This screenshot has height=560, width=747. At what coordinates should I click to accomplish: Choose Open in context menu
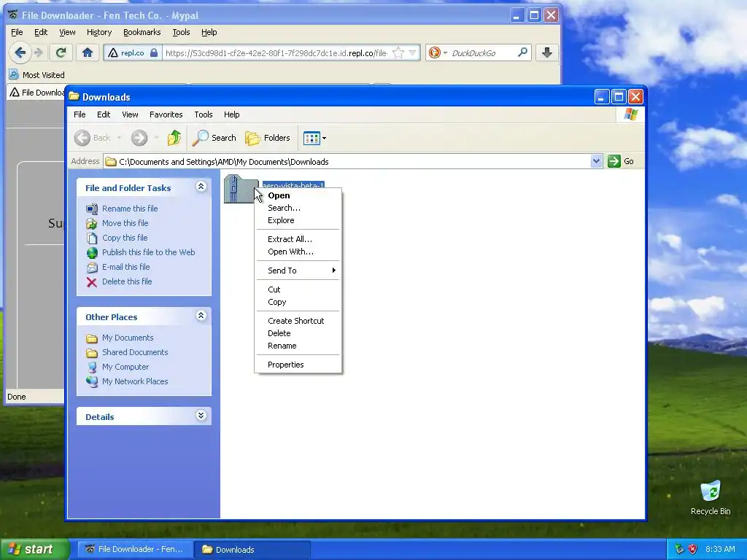click(298, 195)
